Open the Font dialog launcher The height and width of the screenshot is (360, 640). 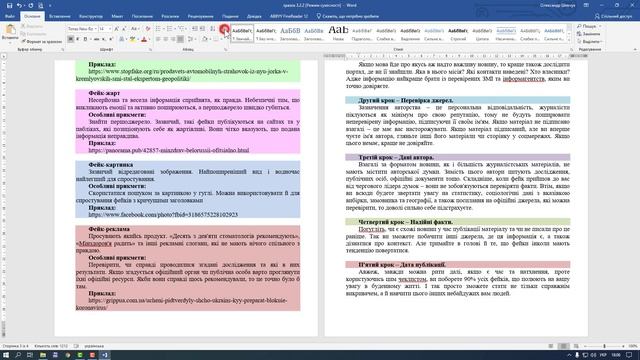150,49
